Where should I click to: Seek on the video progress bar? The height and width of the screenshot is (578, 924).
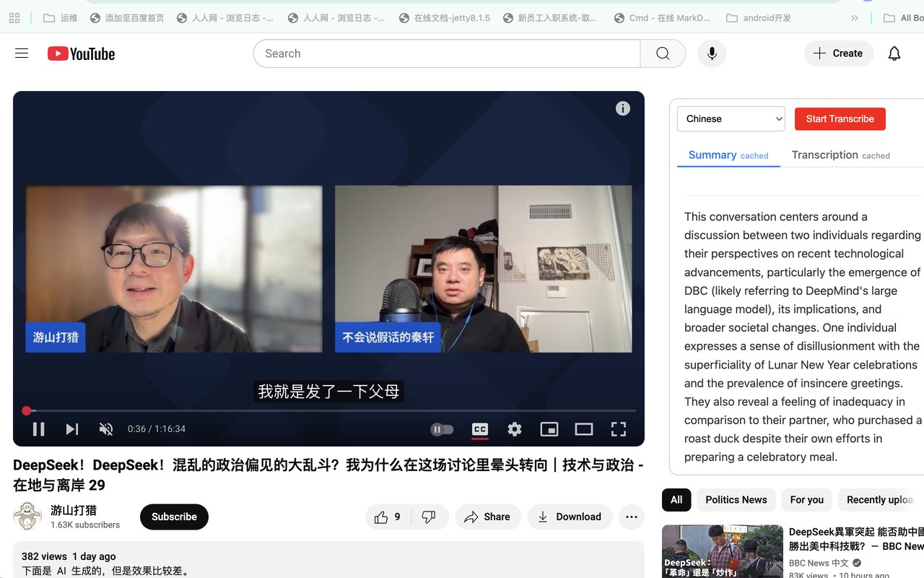point(331,410)
